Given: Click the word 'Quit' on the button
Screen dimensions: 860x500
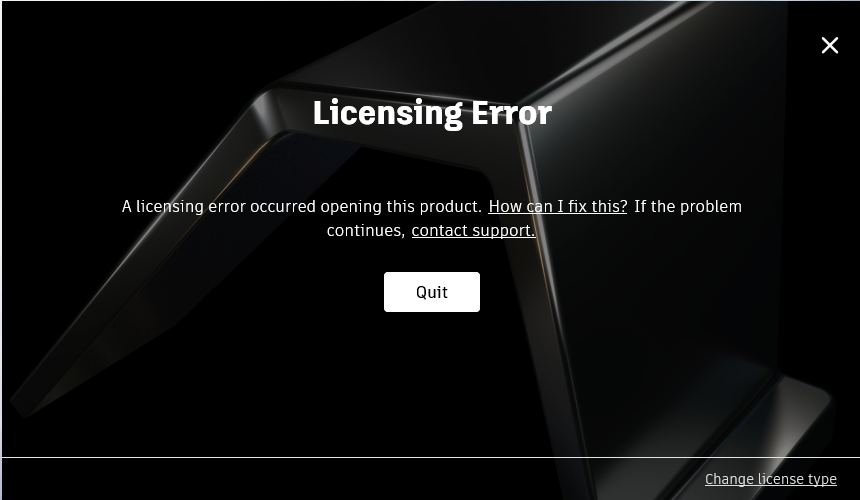Looking at the screenshot, I should coord(432,292).
